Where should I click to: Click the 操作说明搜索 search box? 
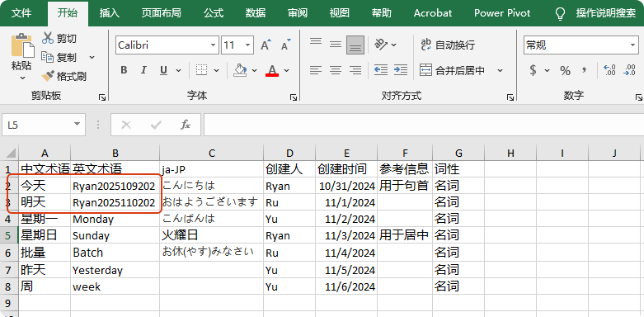606,13
